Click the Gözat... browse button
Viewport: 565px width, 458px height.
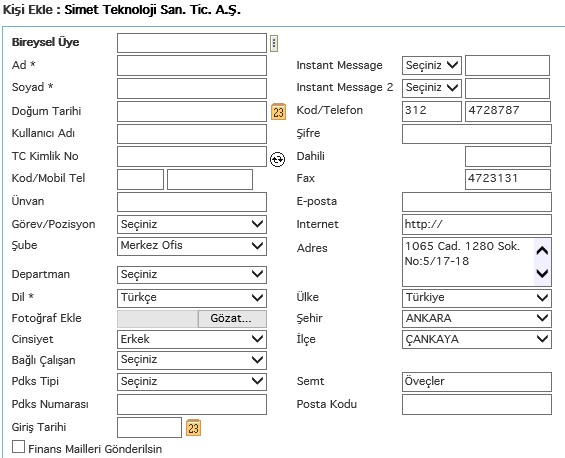232,319
